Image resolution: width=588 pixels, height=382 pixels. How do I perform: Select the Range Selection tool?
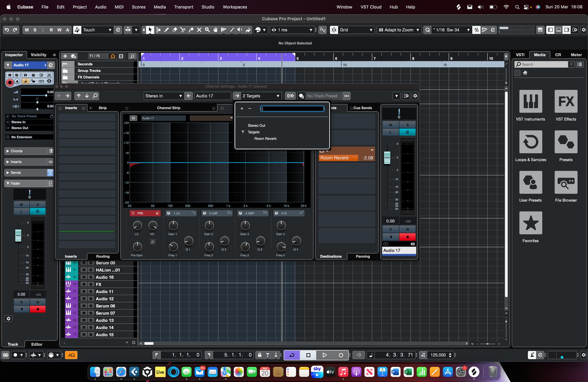click(158, 30)
